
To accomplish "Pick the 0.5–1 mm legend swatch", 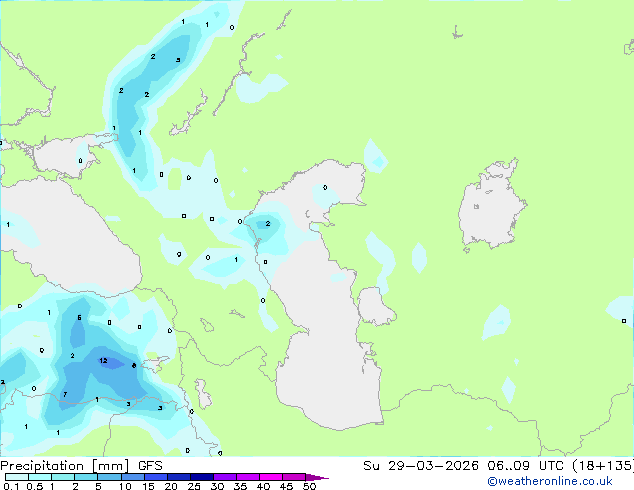I will [40, 477].
